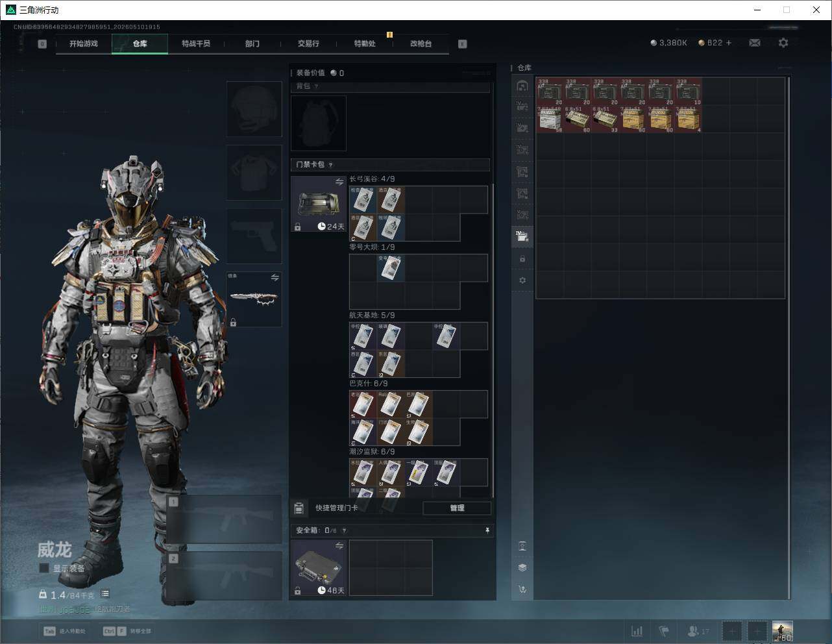
Task: Click the yellow keycard under 潮汐监狱
Action: (x=419, y=473)
